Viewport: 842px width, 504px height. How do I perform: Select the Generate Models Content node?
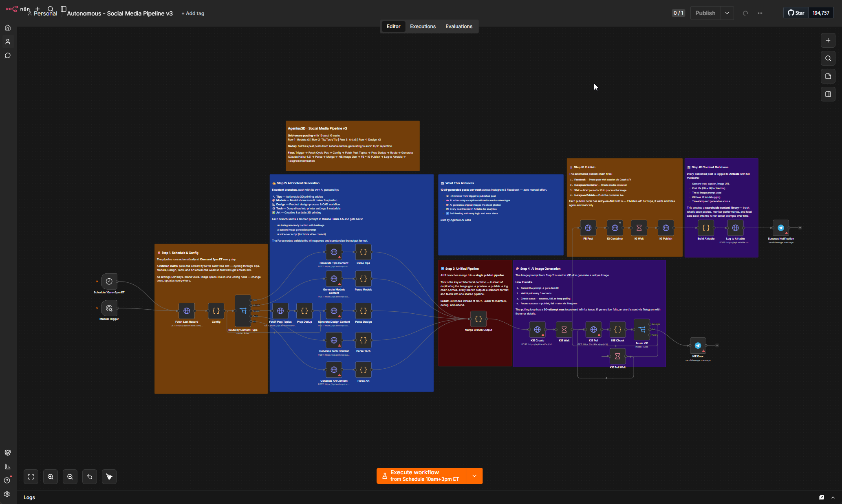pyautogui.click(x=334, y=279)
